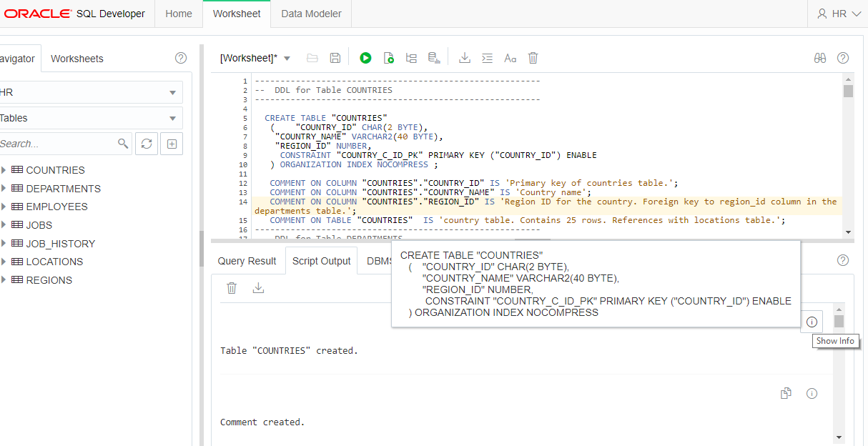Open help for the Navigator panel
The height and width of the screenshot is (446, 868).
(181, 58)
